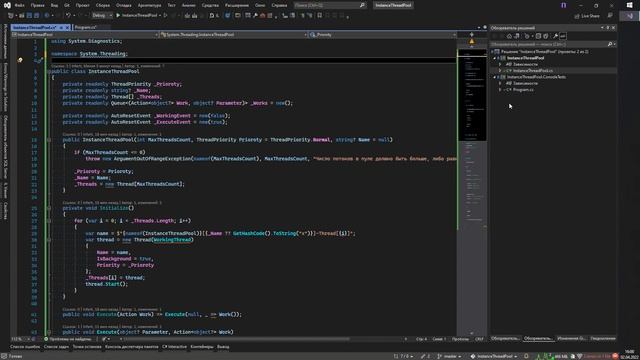Viewport: 640px width, 360px height.
Task: Click the Save All toolbar icon
Action: (37, 16)
